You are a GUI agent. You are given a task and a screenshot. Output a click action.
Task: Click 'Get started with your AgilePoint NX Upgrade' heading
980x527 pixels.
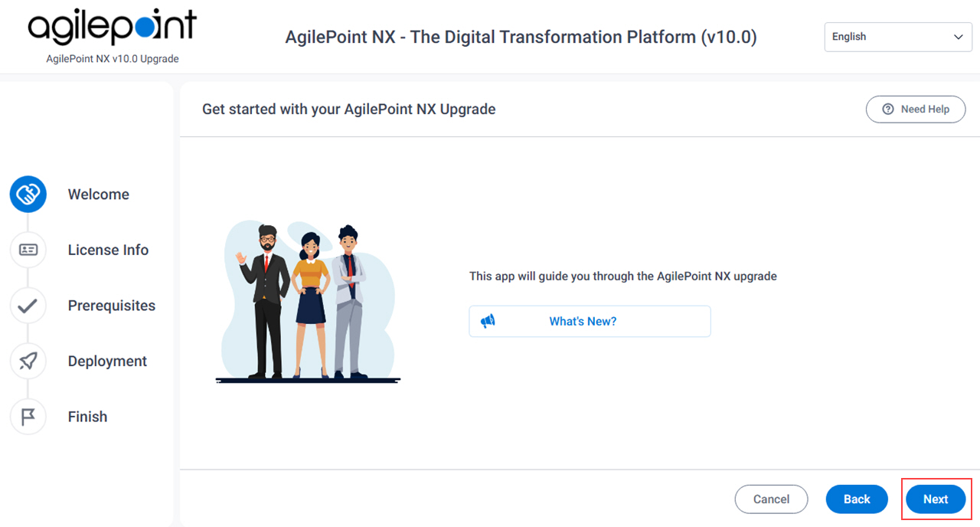pyautogui.click(x=349, y=110)
